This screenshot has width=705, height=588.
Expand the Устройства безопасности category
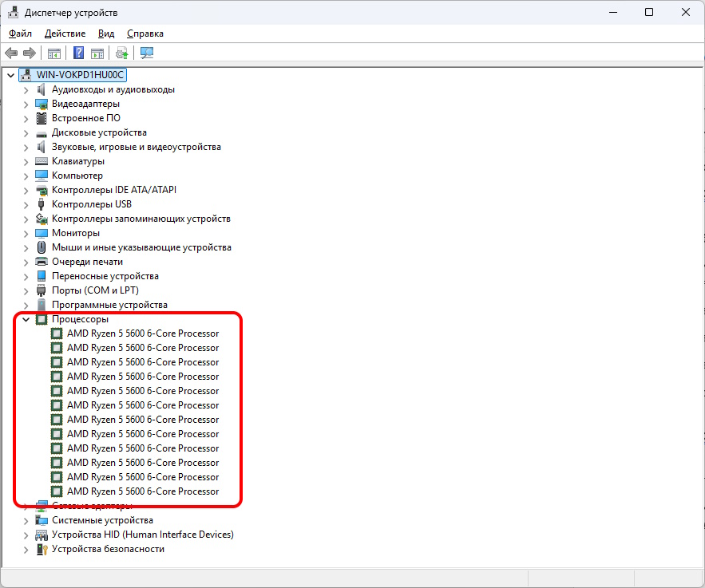pyautogui.click(x=26, y=550)
